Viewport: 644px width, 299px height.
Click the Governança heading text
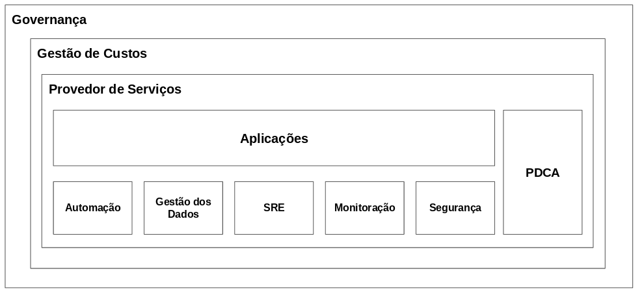[x=49, y=20]
